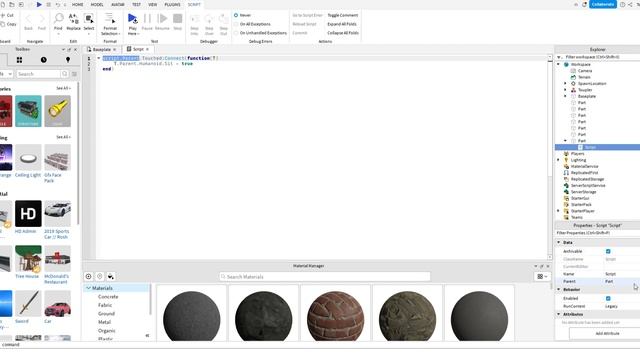Click the Select tool in Edit group
The width and height of the screenshot is (640, 360).
click(89, 22)
